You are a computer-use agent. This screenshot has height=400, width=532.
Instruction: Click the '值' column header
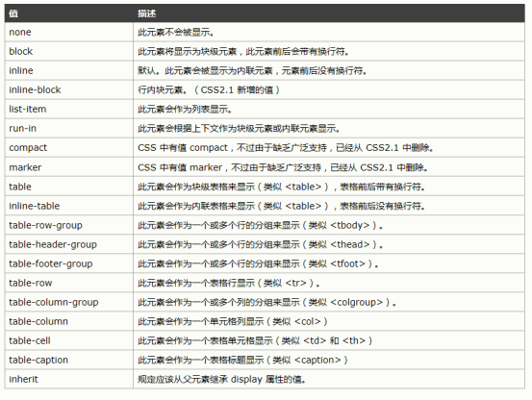point(69,13)
